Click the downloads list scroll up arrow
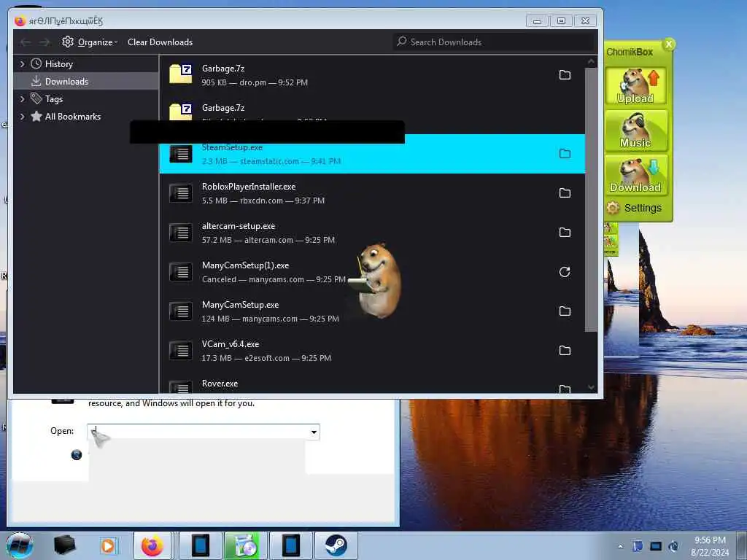Viewport: 747px width, 560px height. coord(591,61)
